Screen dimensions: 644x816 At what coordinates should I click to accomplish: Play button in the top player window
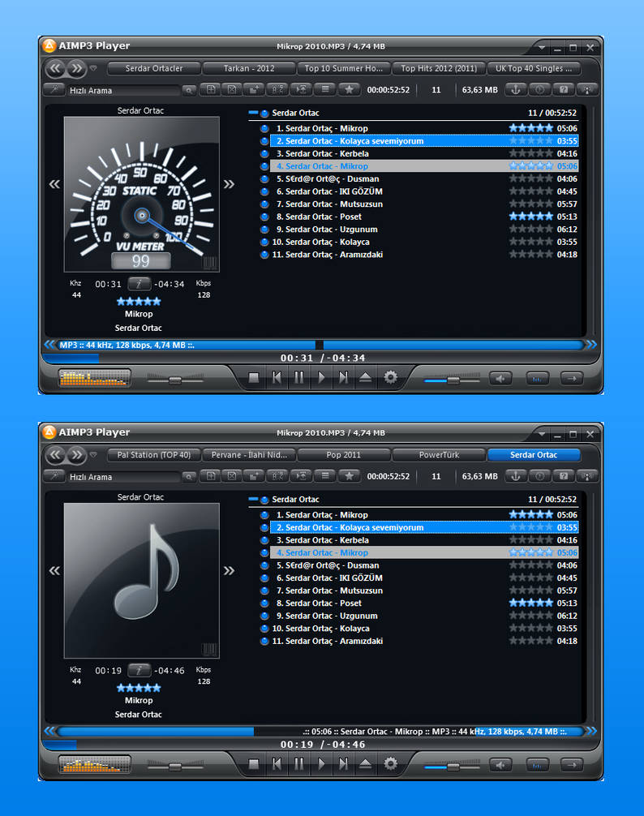(x=321, y=378)
